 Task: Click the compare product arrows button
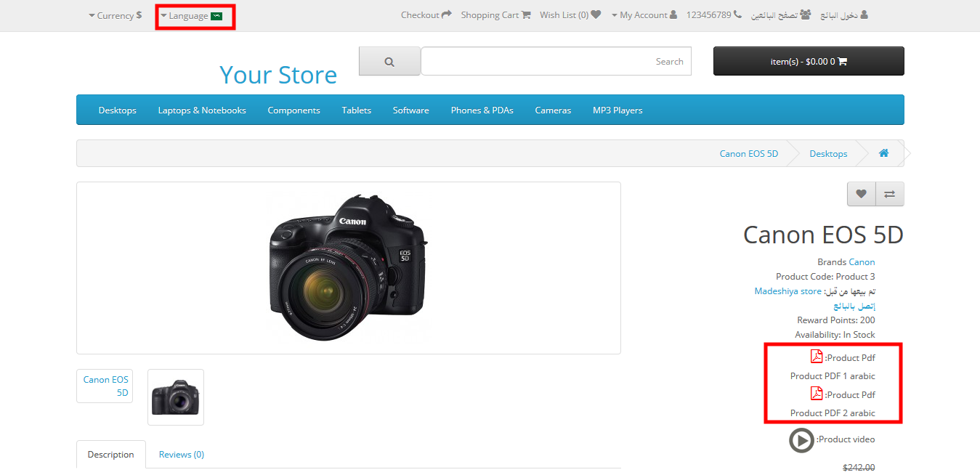click(x=890, y=194)
